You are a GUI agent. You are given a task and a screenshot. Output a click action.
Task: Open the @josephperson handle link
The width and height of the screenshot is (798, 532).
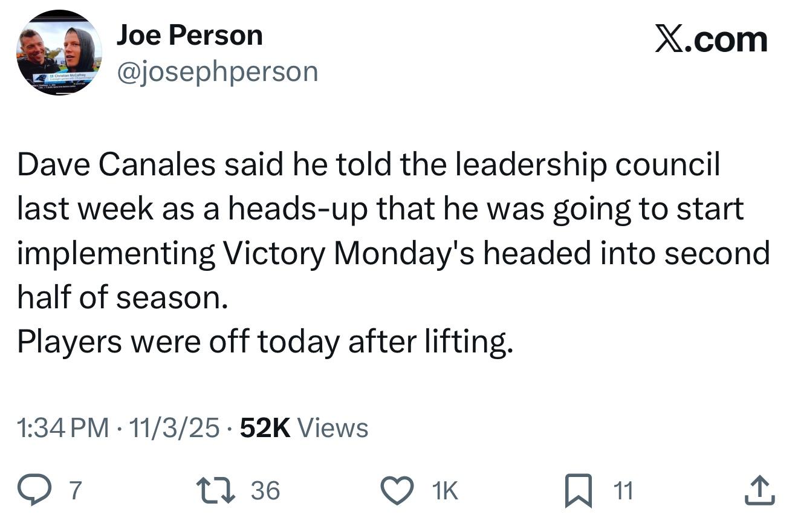pyautogui.click(x=217, y=72)
